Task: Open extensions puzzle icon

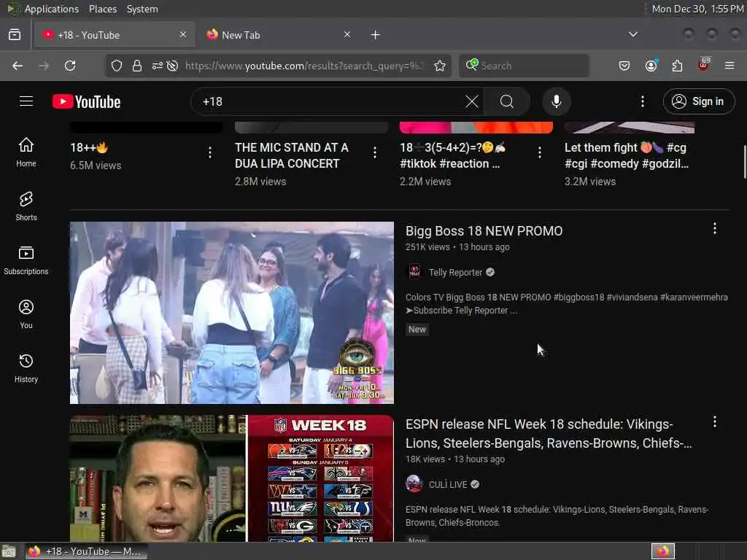Action: coord(677,66)
